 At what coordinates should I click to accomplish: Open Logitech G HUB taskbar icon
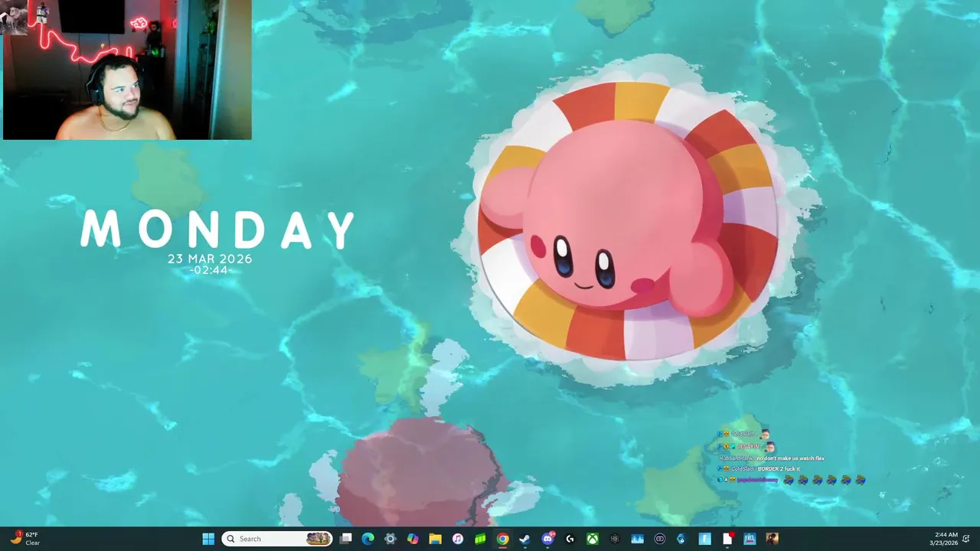pyautogui.click(x=570, y=539)
